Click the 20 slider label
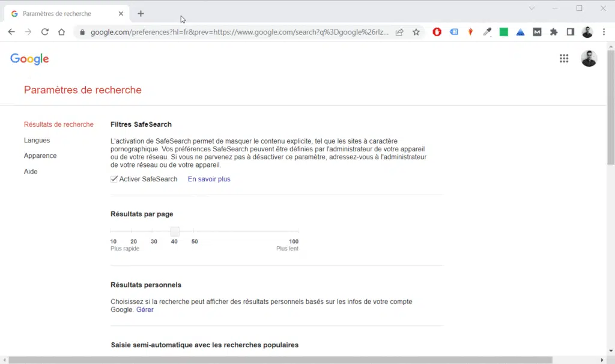Screen dimensions: 615x364 tap(134, 241)
